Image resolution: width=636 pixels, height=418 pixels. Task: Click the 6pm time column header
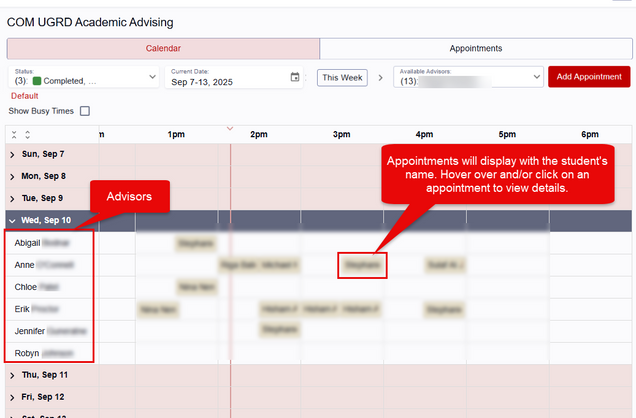(x=590, y=134)
